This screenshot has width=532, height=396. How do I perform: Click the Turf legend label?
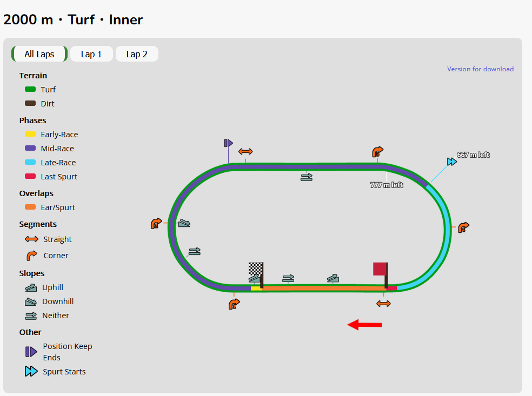click(x=48, y=90)
